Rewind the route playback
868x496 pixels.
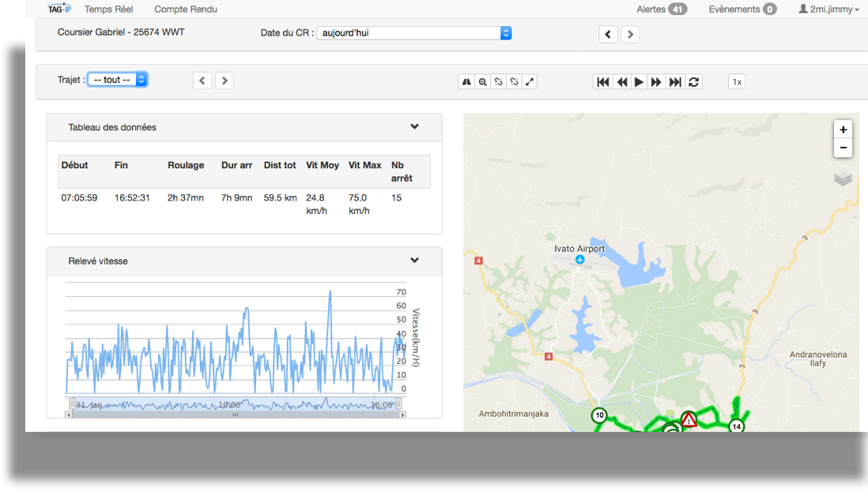click(x=621, y=82)
